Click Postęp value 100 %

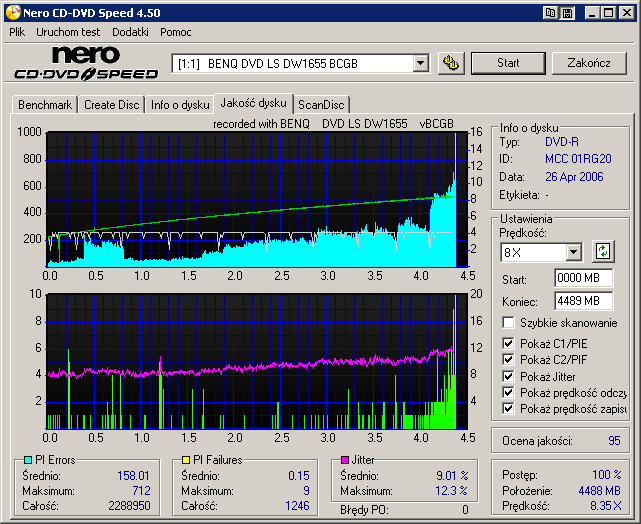click(607, 475)
